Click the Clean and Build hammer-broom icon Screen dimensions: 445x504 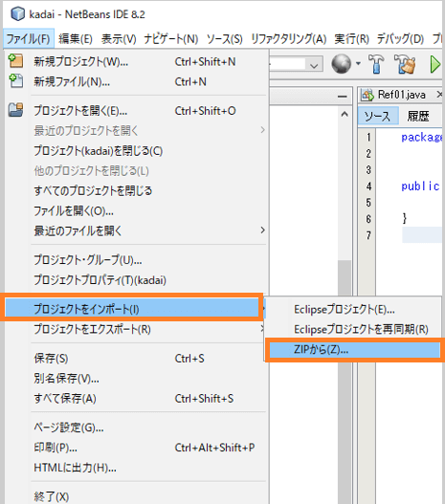(405, 64)
